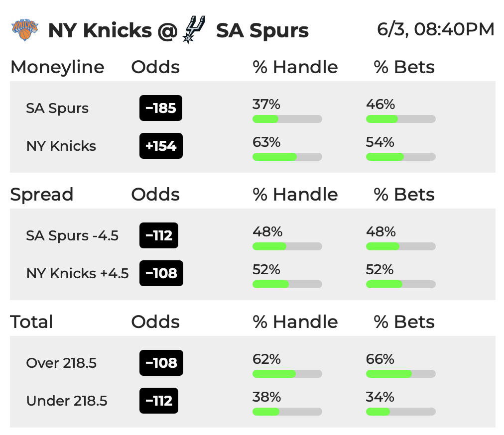Click the Total section heading
504x435 pixels.
tap(31, 322)
